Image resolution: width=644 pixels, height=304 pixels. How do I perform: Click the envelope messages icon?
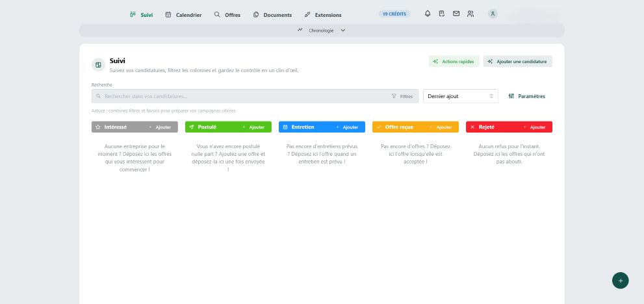click(x=456, y=14)
